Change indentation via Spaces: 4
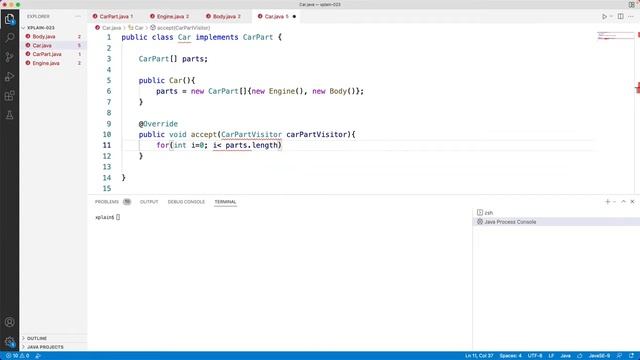The height and width of the screenshot is (360, 640). [x=511, y=356]
